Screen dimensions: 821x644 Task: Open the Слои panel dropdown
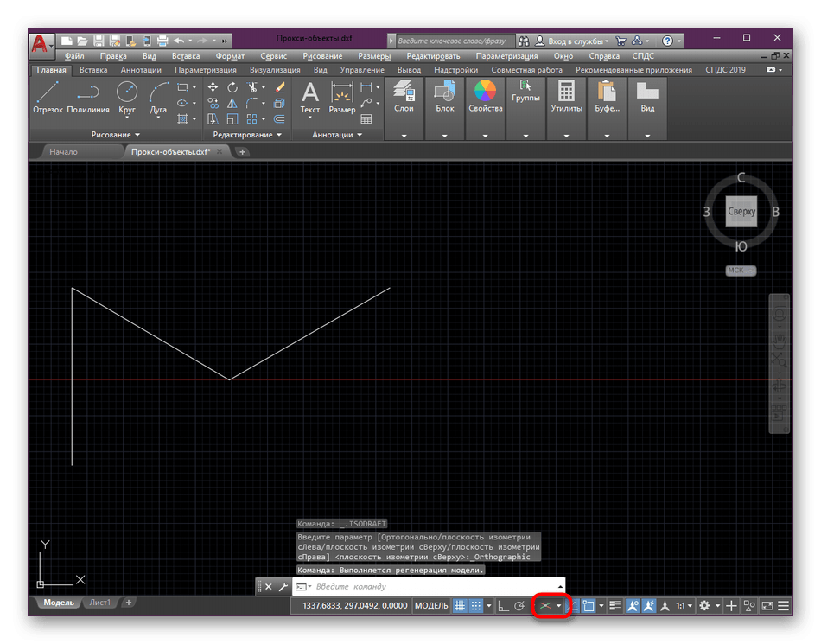(x=404, y=136)
